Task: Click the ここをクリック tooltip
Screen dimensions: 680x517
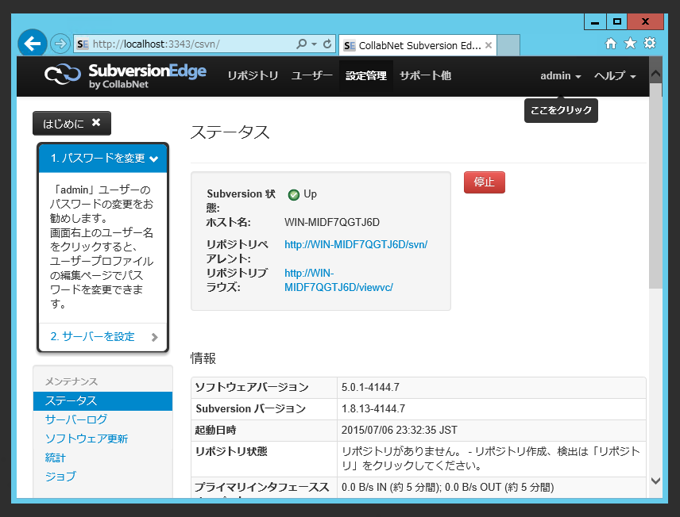Action: [561, 110]
